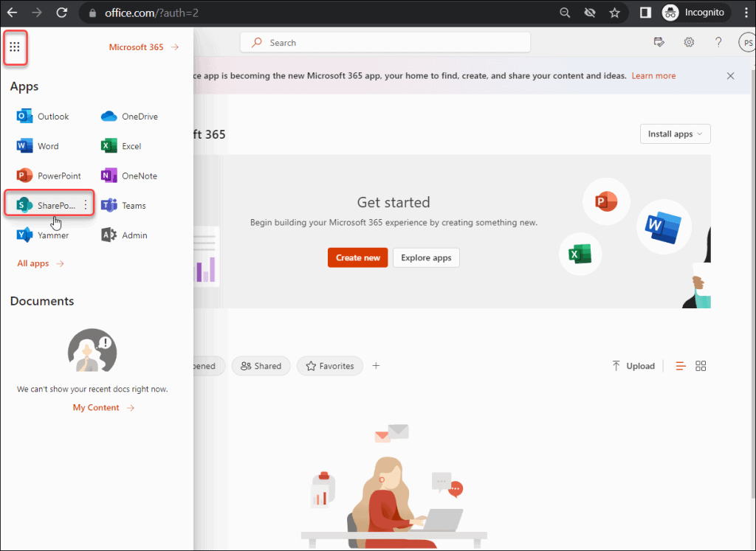Screen dimensions: 756x551
Task: Click the Upload button
Action: coord(633,366)
